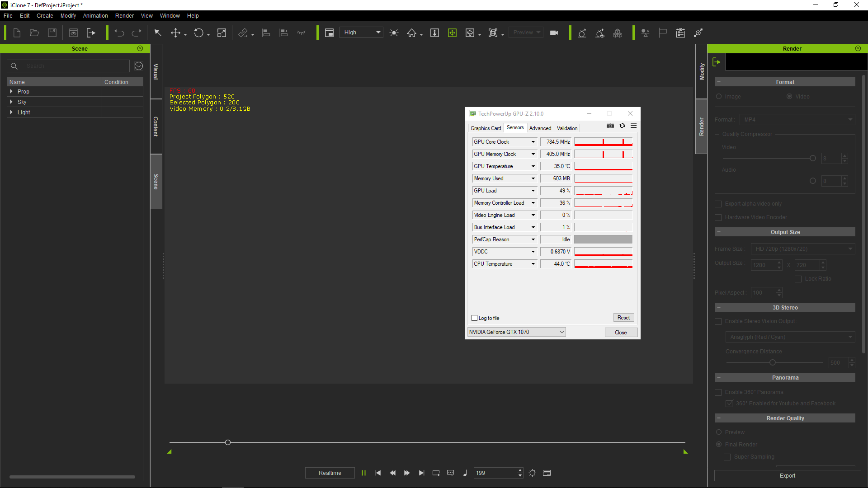Expand the GPU Core Clock sensor dropdown
Image resolution: width=868 pixels, height=488 pixels.
click(533, 141)
